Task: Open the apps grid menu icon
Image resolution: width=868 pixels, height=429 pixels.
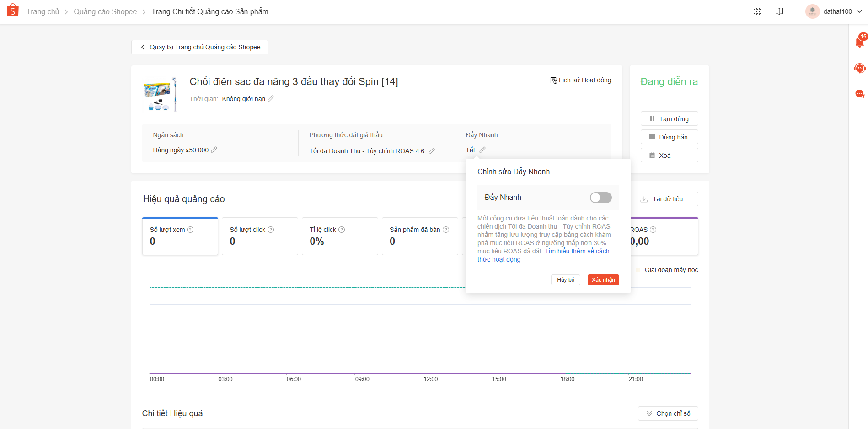Action: tap(757, 11)
